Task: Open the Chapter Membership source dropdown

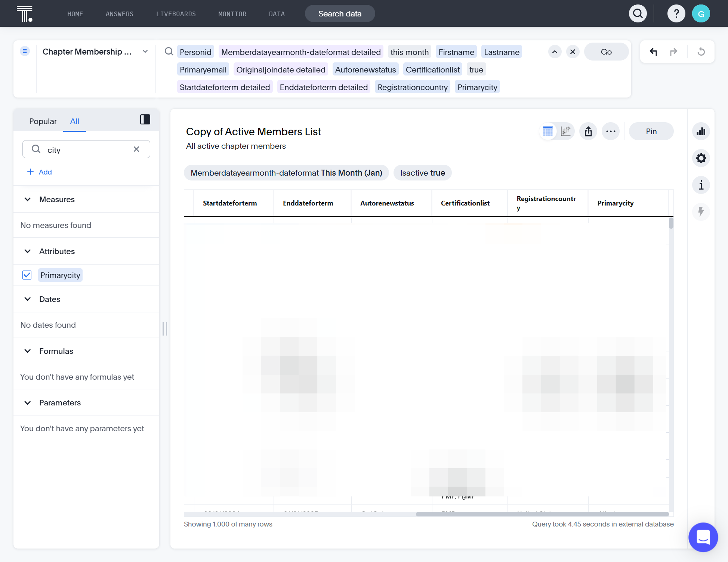Action: click(145, 52)
